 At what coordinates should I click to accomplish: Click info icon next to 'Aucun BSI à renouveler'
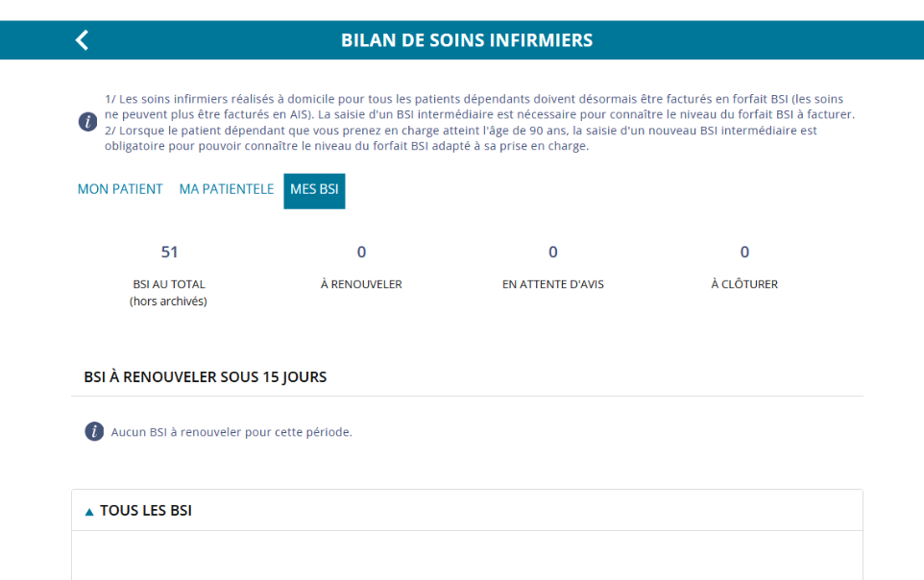[x=94, y=431]
